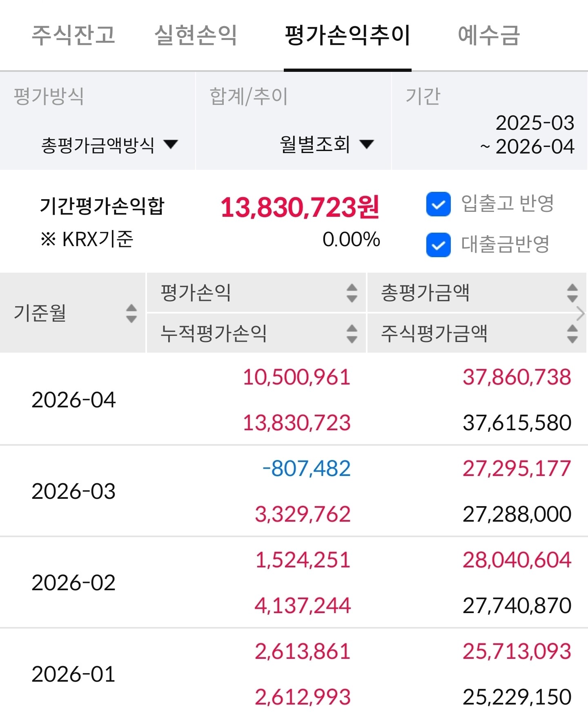Tap the -807,482 loss value
Viewport: 588px width, 718px height.
tap(306, 468)
